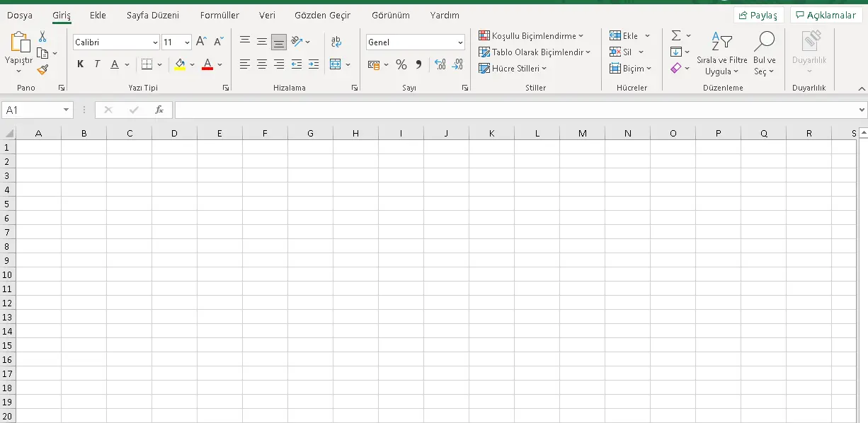Viewport: 868px width, 423px height.
Task: Click the percent style icon
Action: coord(401,64)
